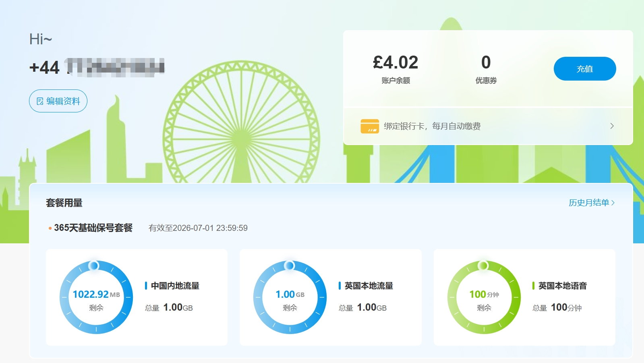Click the green bar beside 英国本地语音
This screenshot has height=363, width=644.
(x=533, y=286)
